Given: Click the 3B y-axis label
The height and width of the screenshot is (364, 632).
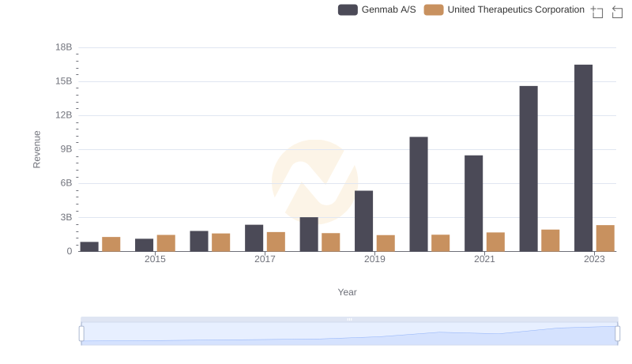Looking at the screenshot, I should tap(66, 217).
